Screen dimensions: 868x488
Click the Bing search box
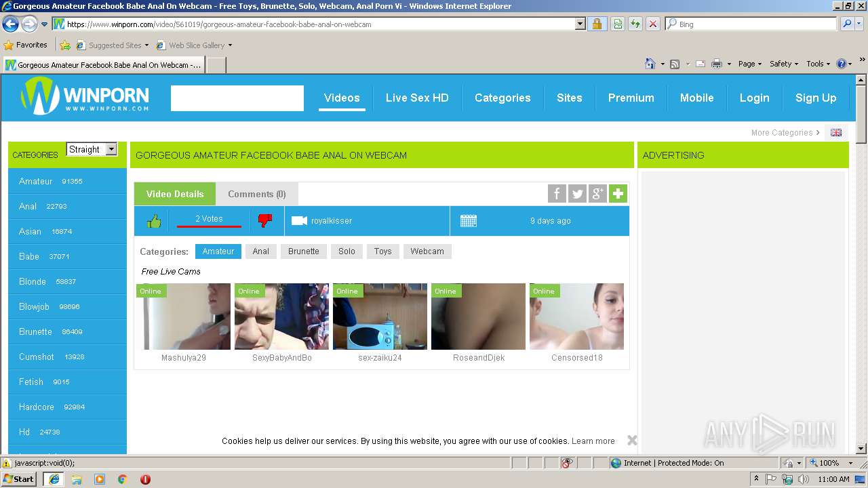click(751, 24)
